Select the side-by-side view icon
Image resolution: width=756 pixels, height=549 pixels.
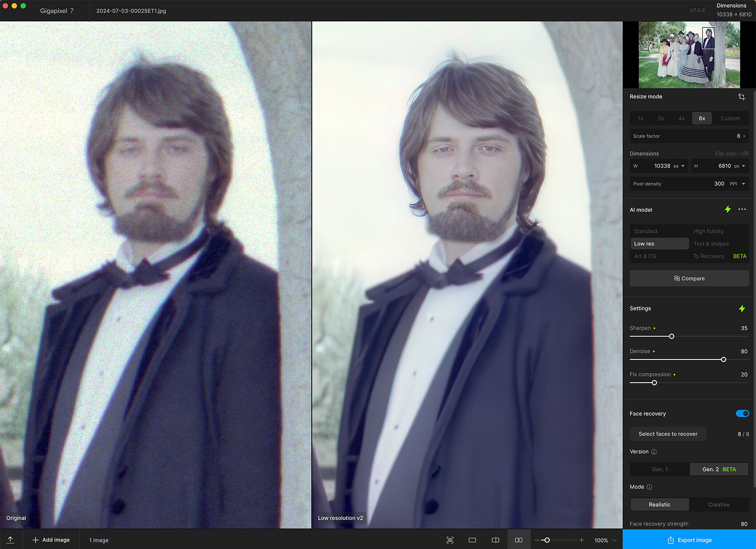[x=519, y=540]
